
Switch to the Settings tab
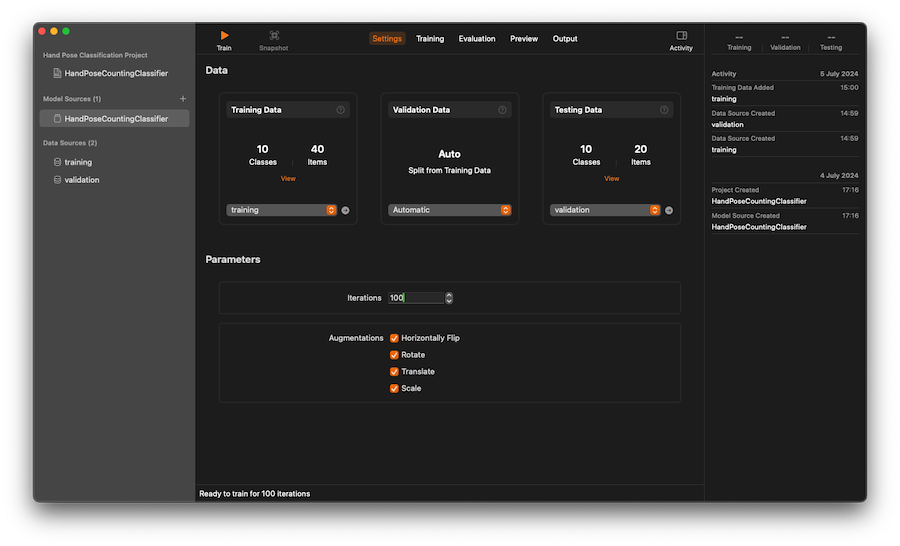[387, 38]
